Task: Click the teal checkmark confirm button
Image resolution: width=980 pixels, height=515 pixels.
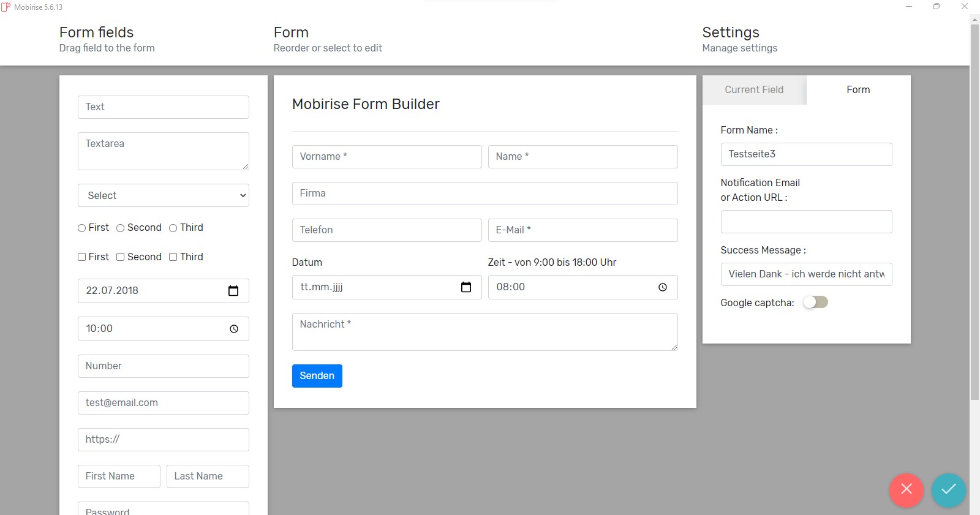Action: coord(948,490)
